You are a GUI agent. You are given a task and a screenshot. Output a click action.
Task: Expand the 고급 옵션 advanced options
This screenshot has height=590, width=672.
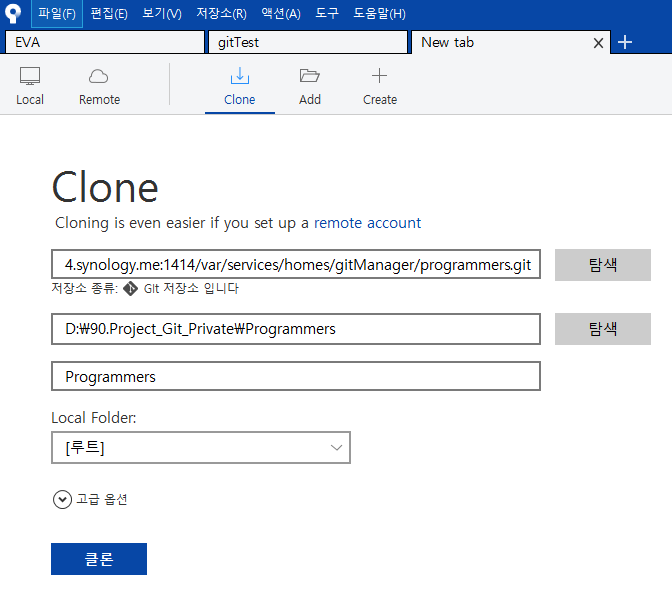pyautogui.click(x=62, y=499)
